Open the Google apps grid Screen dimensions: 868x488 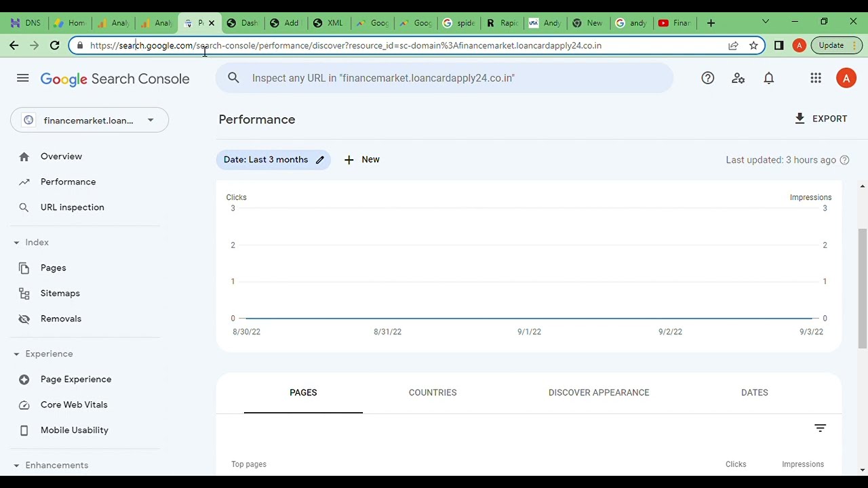[x=815, y=78]
